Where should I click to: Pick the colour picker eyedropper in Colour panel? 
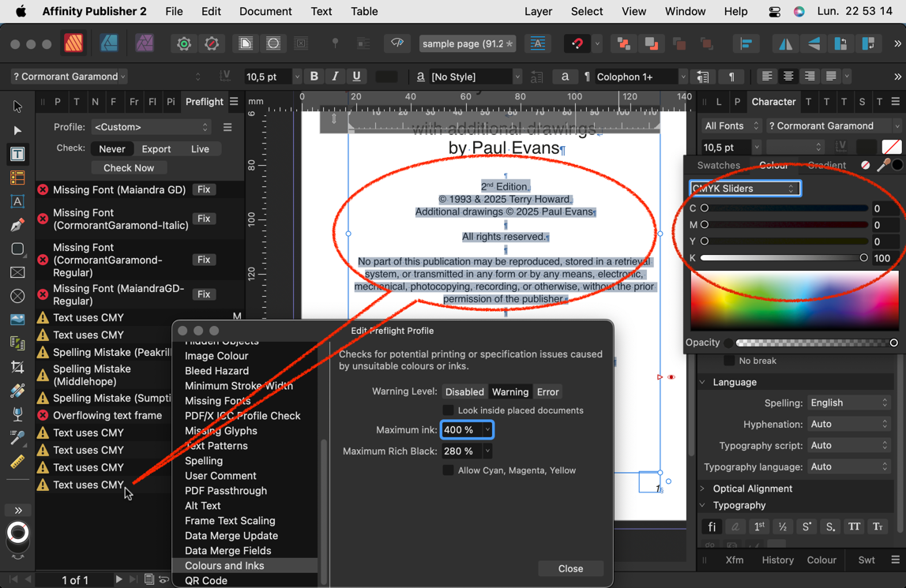click(883, 165)
